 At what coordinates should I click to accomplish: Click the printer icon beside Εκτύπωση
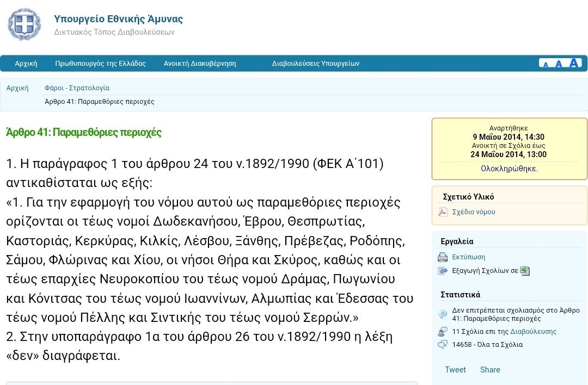tap(443, 257)
